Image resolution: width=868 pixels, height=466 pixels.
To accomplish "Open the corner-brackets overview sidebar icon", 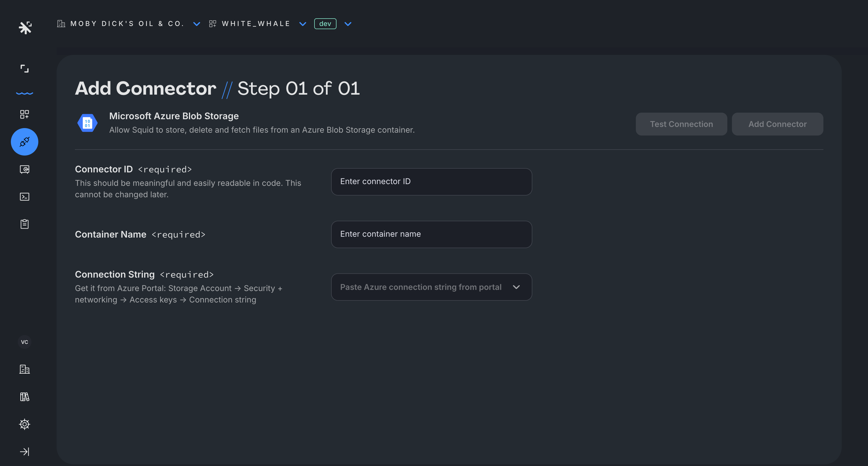I will tap(25, 69).
